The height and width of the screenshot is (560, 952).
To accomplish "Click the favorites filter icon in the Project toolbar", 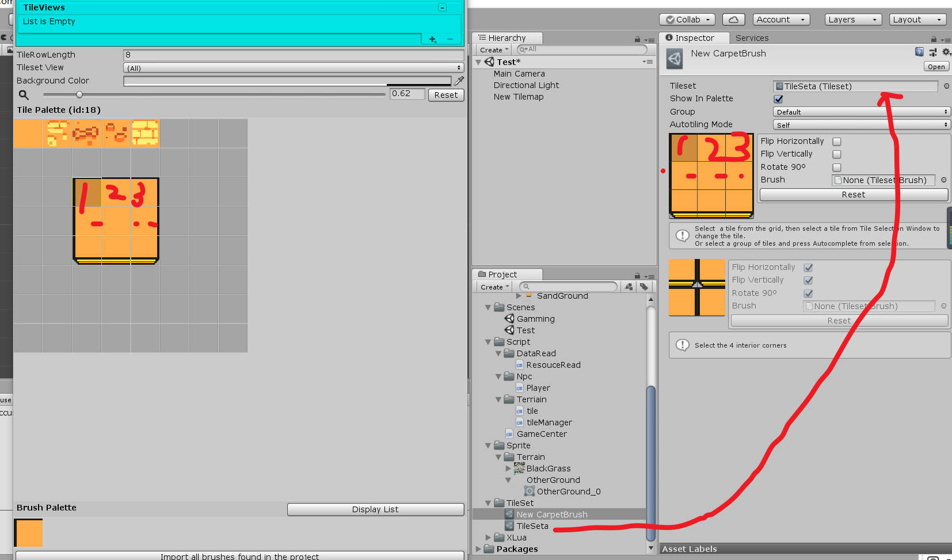I will (x=628, y=286).
